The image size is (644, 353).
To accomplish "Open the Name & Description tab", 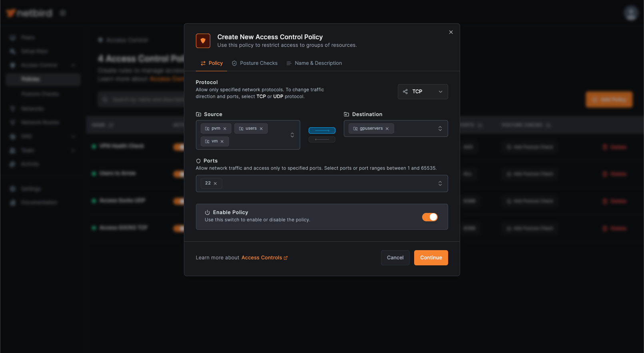I will click(314, 63).
